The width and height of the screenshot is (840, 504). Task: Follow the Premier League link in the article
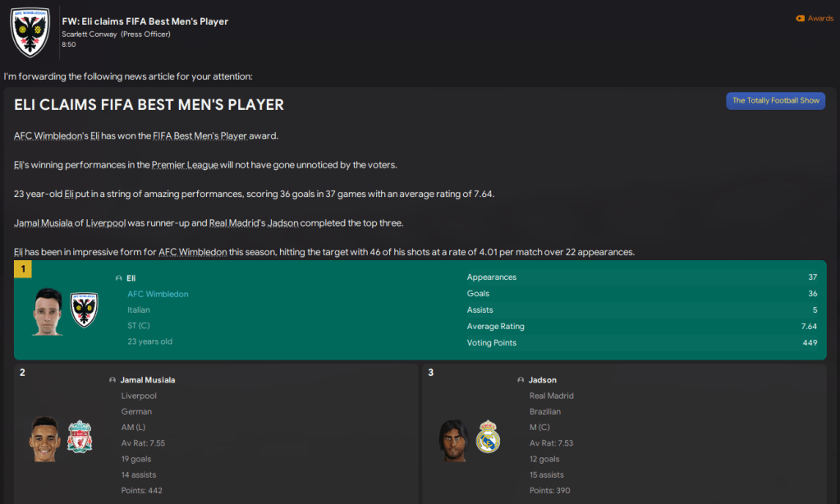185,165
